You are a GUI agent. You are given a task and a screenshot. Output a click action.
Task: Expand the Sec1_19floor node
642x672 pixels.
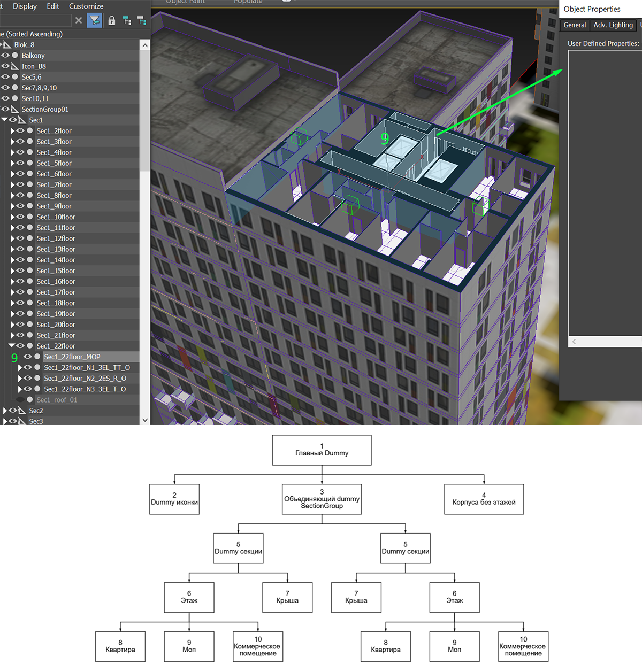[x=12, y=313]
